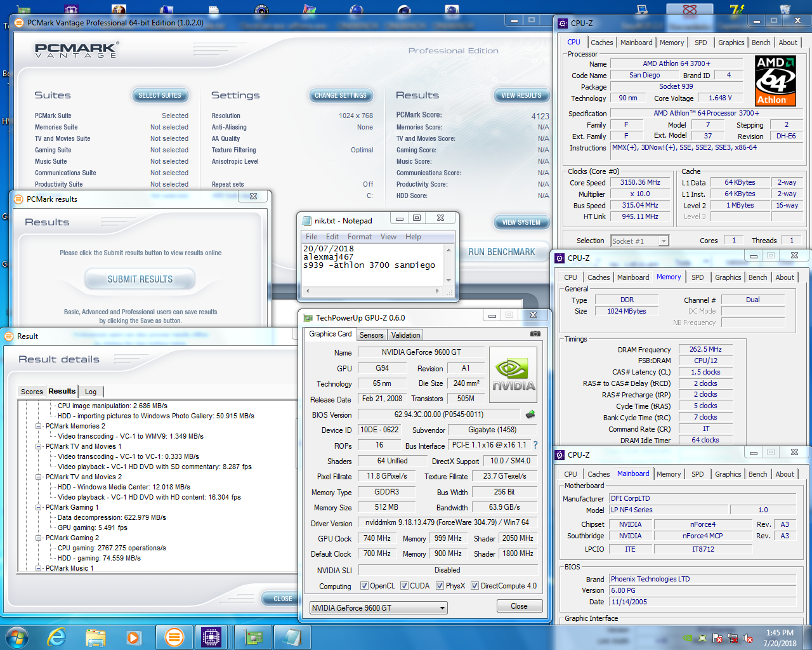Collapse the PCMark TV and Movies 2 node
The width and height of the screenshot is (812, 650).
(39, 477)
